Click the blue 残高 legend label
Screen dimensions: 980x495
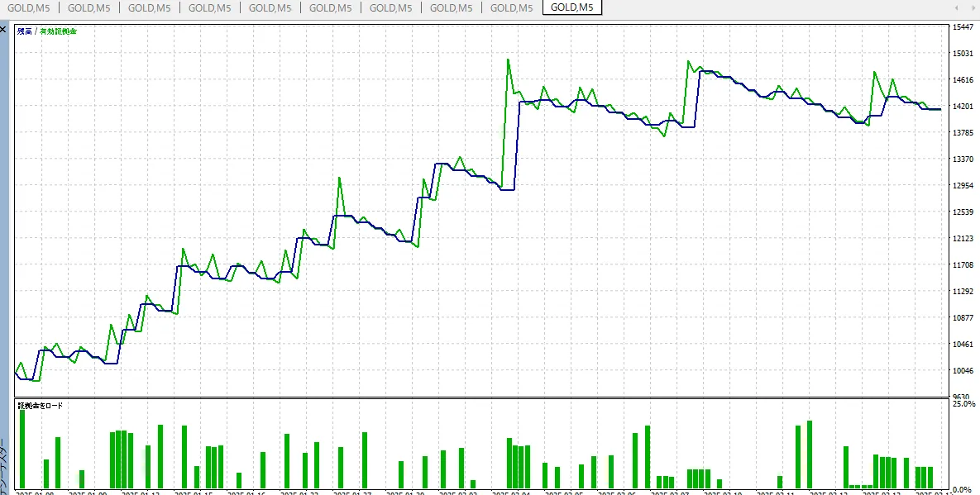click(25, 31)
